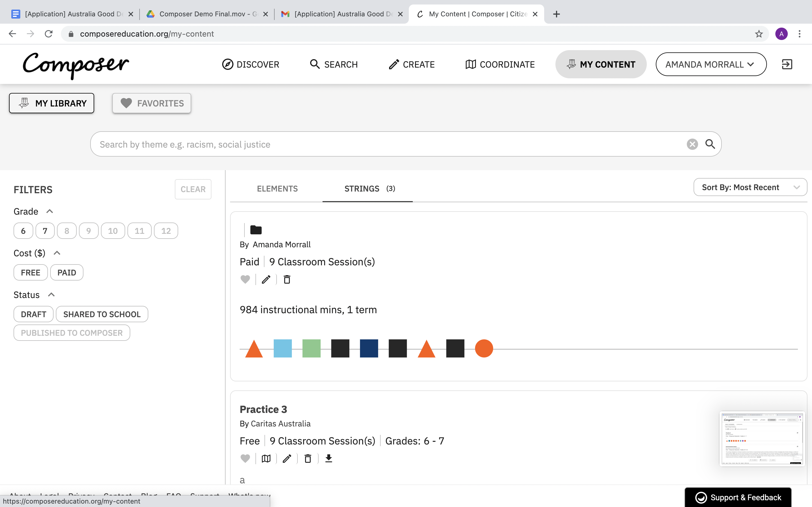The height and width of the screenshot is (507, 812).
Task: Collapse the Grade filter section
Action: [50, 212]
